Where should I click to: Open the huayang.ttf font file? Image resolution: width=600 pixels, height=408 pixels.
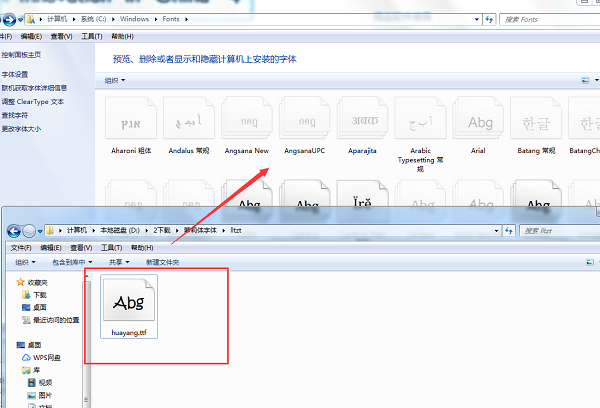(x=129, y=305)
